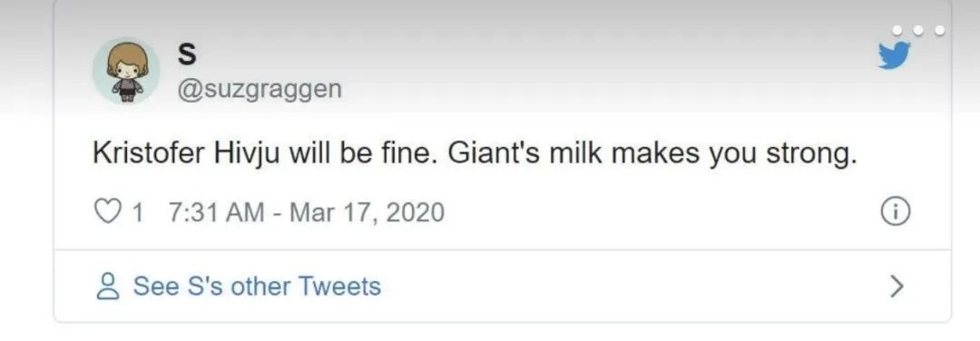
Task: Click the Mar 17, 2020 date
Action: point(367,212)
